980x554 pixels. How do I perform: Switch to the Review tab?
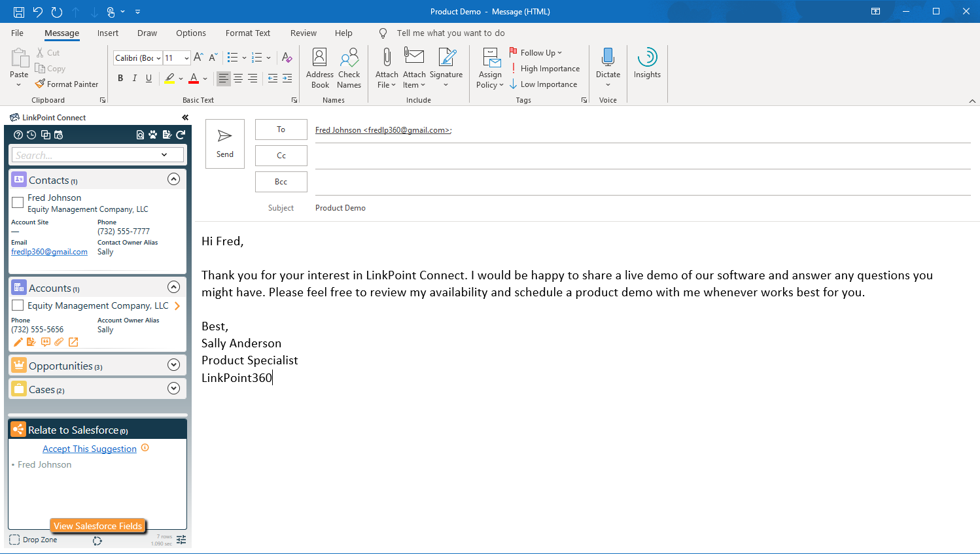[x=304, y=33]
